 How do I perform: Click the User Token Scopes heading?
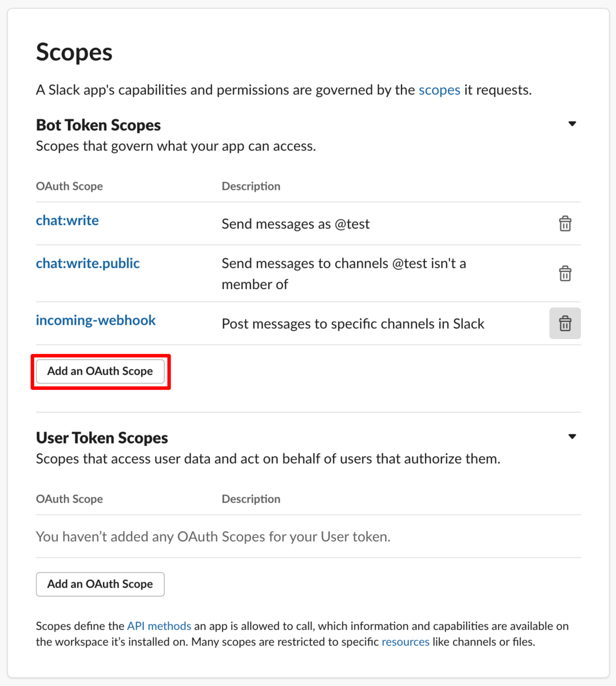(x=102, y=438)
